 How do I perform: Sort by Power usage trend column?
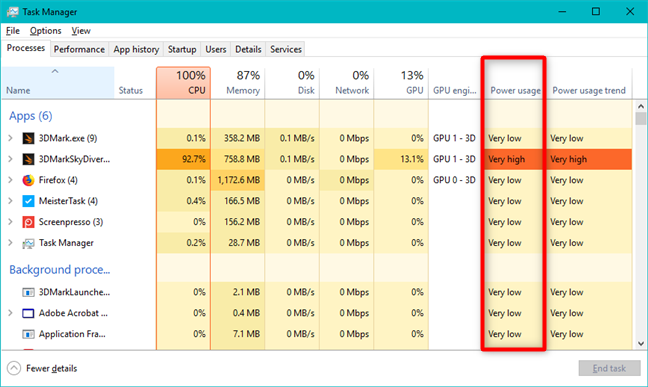pyautogui.click(x=589, y=83)
